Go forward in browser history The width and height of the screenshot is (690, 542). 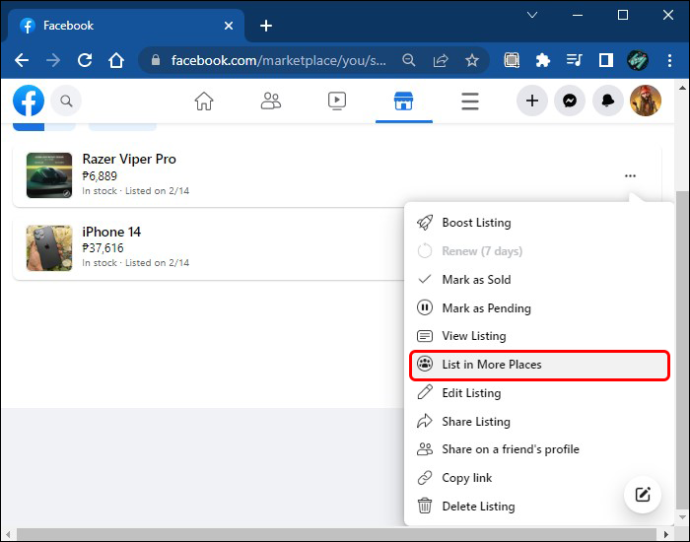[53, 60]
